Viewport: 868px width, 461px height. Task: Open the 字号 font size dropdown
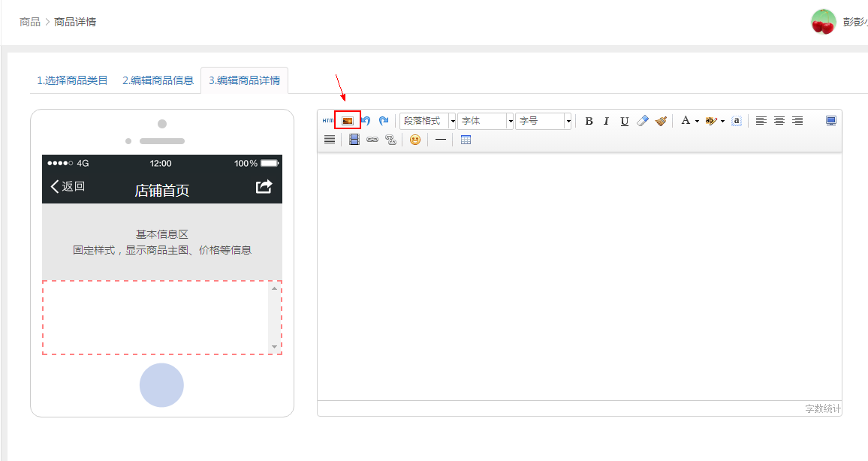click(x=543, y=121)
